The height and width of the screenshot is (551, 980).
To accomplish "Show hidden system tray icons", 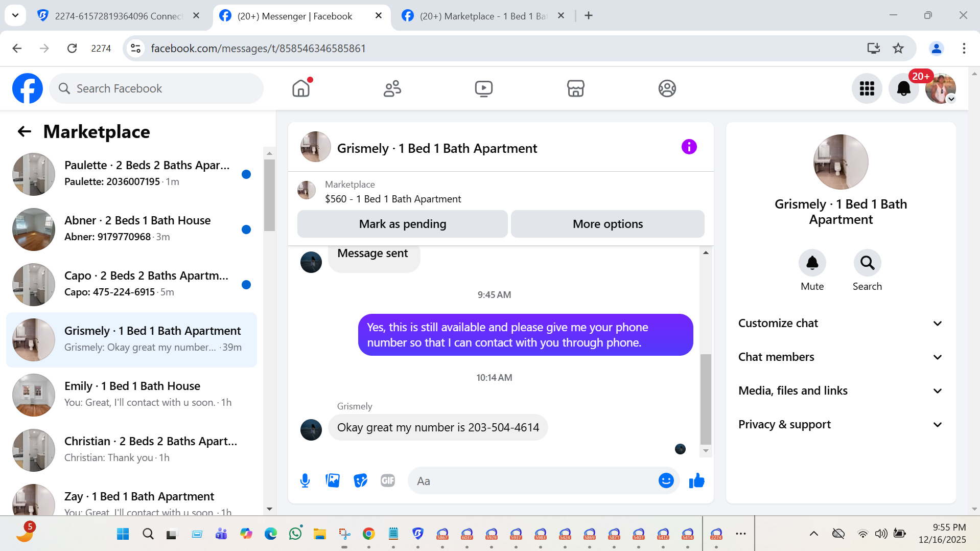I will 813,534.
